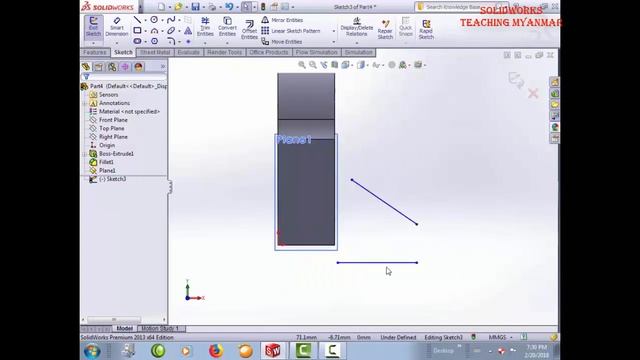Pick the Point sketch tool

(188, 41)
